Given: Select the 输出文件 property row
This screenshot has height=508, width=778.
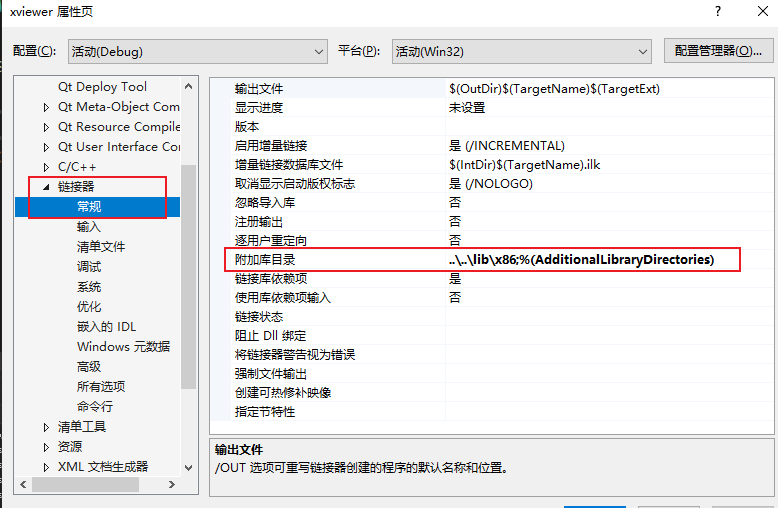Looking at the screenshot, I should point(491,89).
